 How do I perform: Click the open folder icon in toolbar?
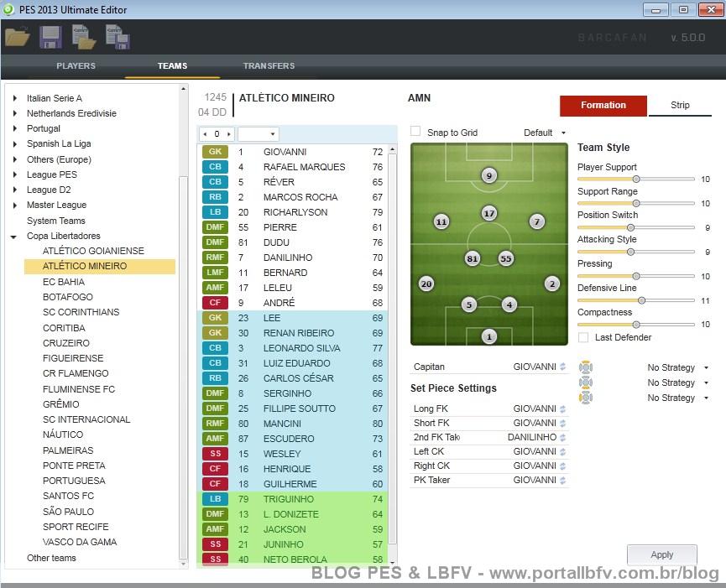(17, 37)
